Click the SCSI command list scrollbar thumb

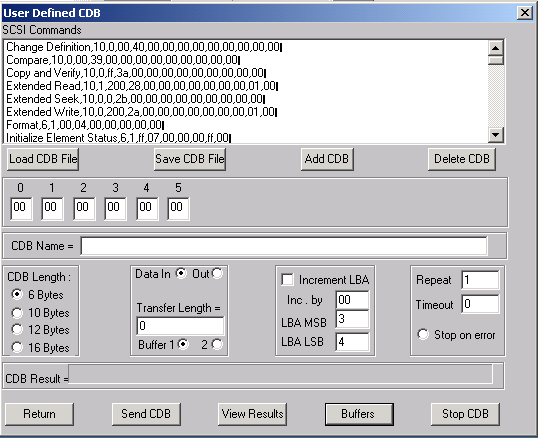pyautogui.click(x=495, y=60)
